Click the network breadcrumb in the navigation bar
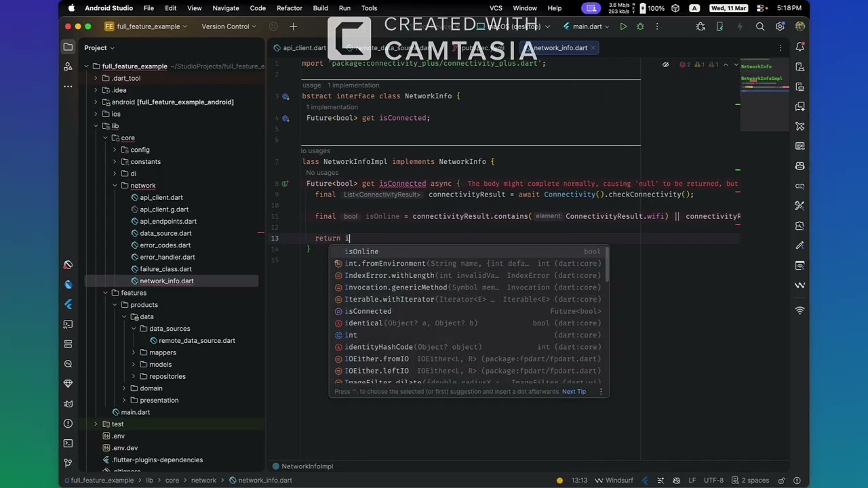Viewport: 868px width, 488px height. [203, 481]
